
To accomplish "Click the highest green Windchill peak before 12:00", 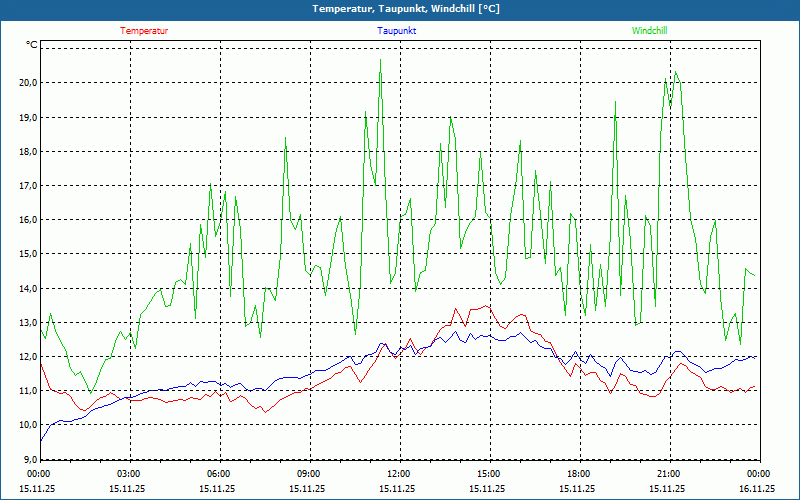I will point(381,60).
